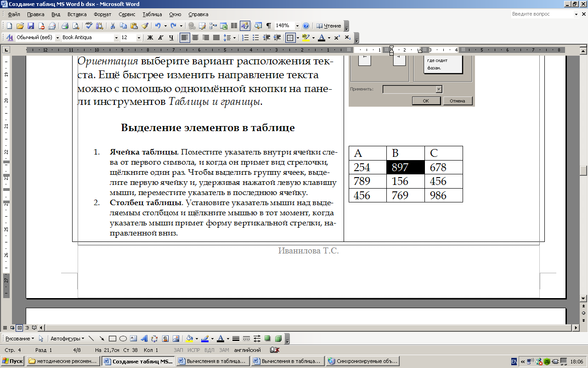Viewport: 588px width, 368px height.
Task: Expand the Рисование drawing menu
Action: click(x=19, y=339)
